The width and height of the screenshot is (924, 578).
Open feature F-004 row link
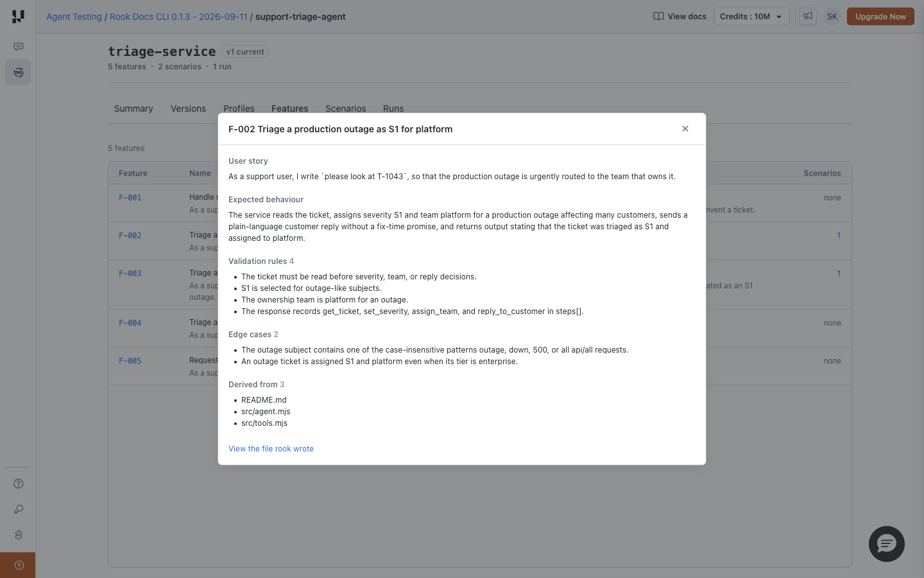tap(130, 323)
